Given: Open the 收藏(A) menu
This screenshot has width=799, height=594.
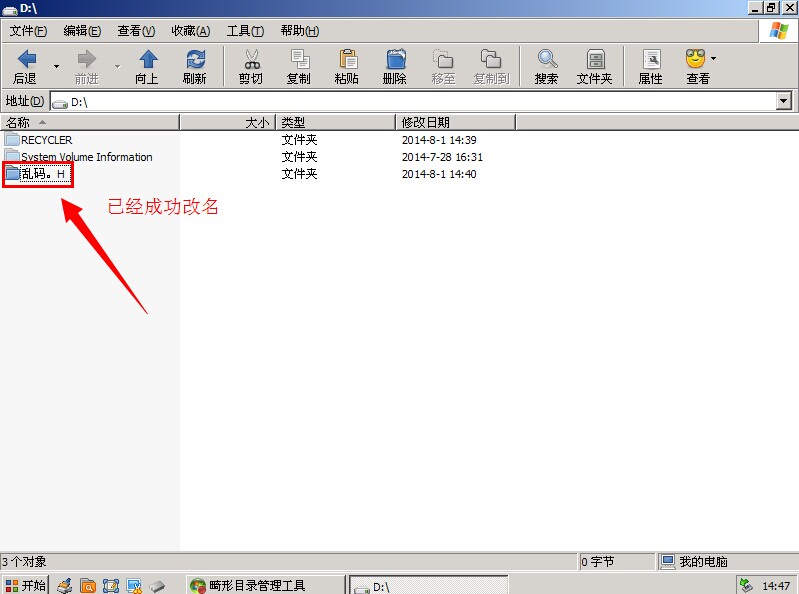Looking at the screenshot, I should coord(191,31).
